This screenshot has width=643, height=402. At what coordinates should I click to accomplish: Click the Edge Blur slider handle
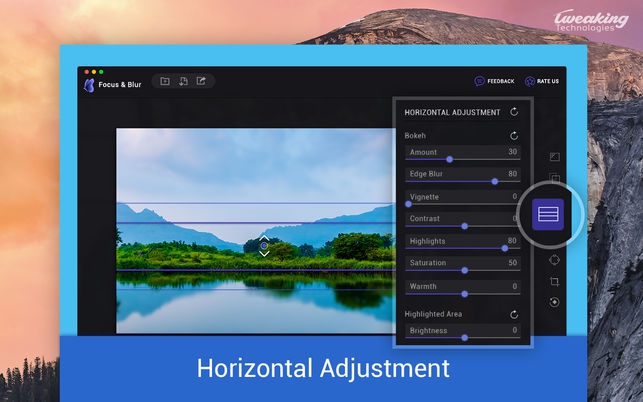click(495, 181)
